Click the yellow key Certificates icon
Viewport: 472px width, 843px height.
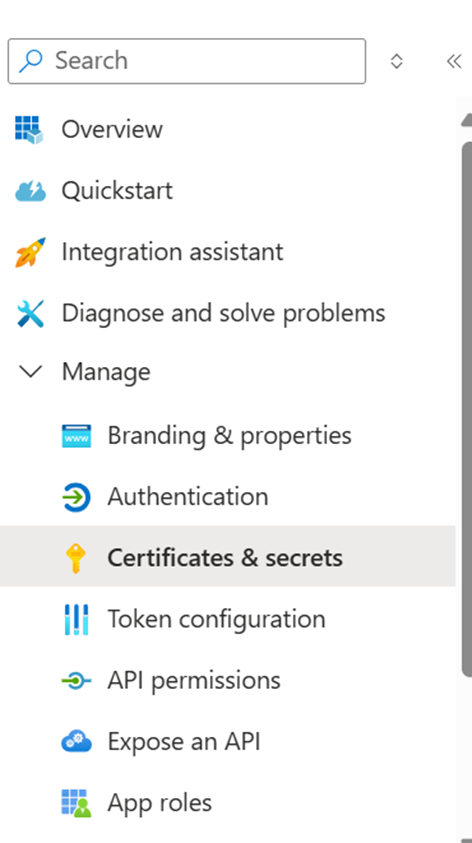point(76,558)
